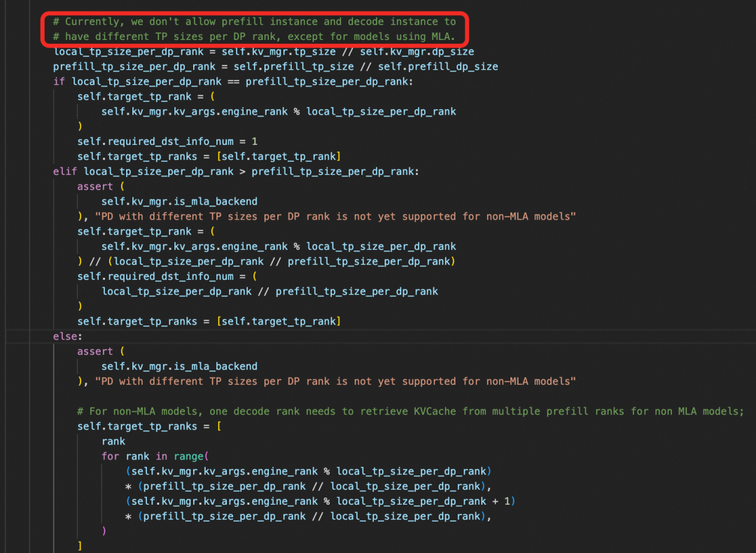Click the line assigning prefill_tp_size_per_dp_rank
756x553 pixels.
(x=275, y=66)
